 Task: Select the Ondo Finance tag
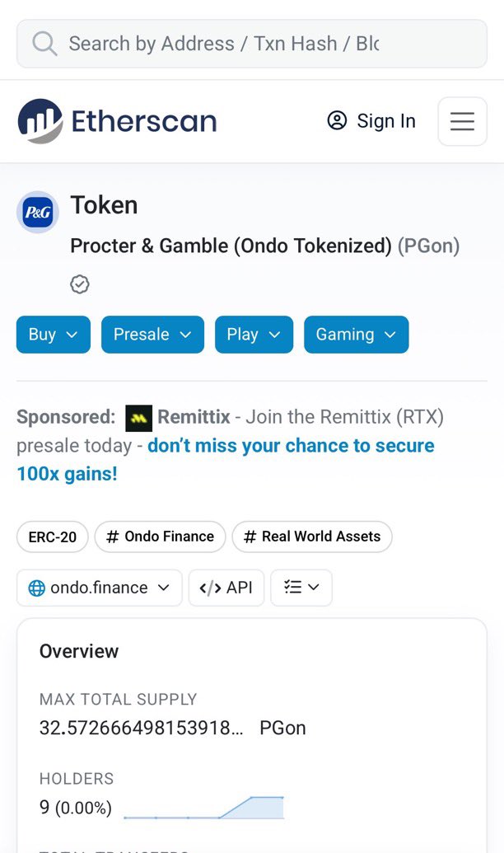pyautogui.click(x=160, y=537)
